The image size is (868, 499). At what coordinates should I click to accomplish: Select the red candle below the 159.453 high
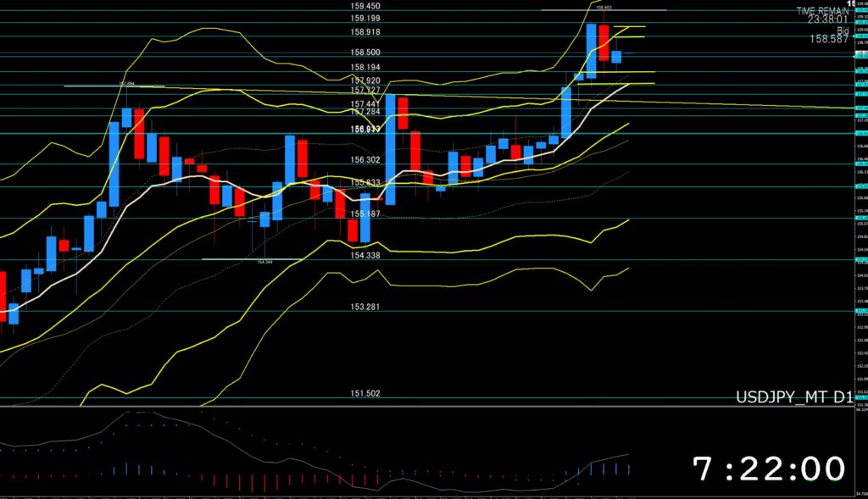point(604,42)
